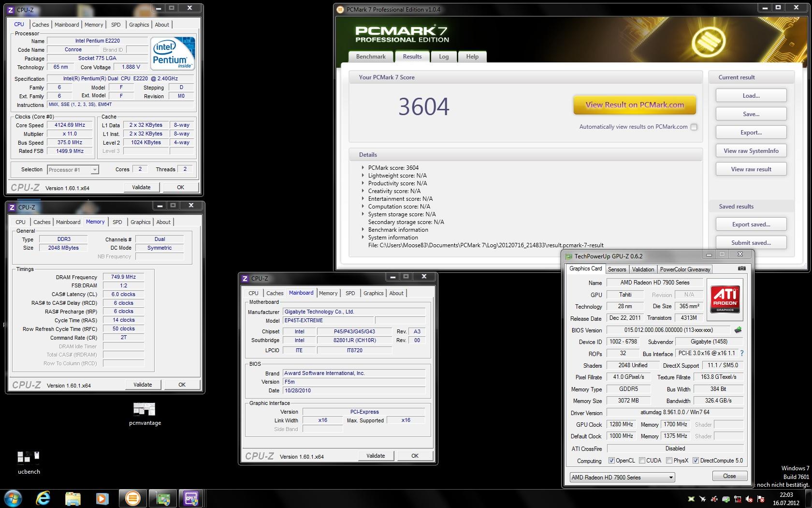The image size is (812, 508).
Task: Toggle the CUDA checkbox in GPU-Z
Action: pyautogui.click(x=642, y=461)
